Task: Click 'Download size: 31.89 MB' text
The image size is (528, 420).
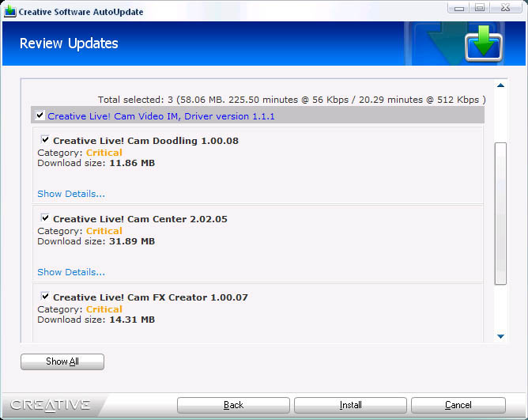Action: (x=96, y=241)
